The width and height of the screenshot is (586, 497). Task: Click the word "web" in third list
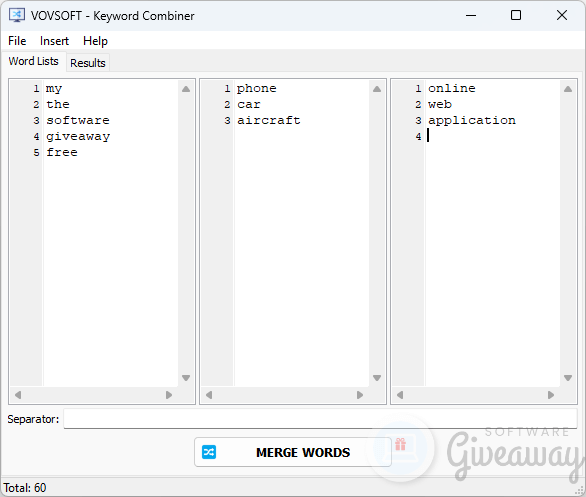pos(440,104)
